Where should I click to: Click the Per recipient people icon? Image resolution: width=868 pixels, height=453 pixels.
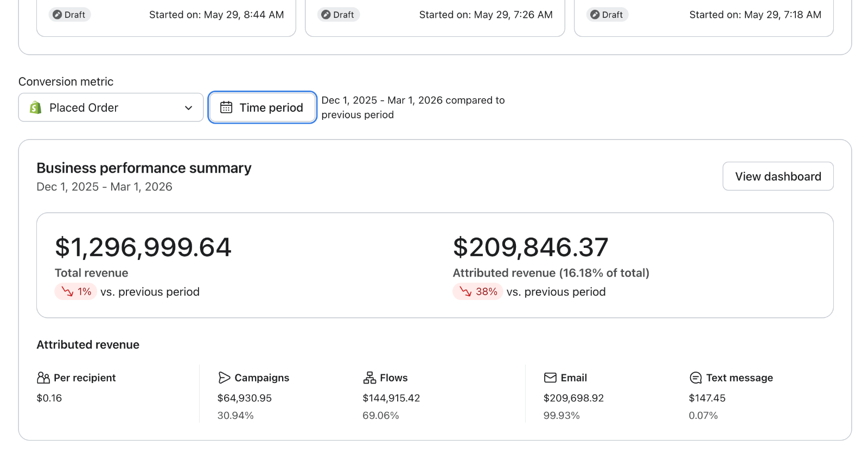[x=43, y=378]
